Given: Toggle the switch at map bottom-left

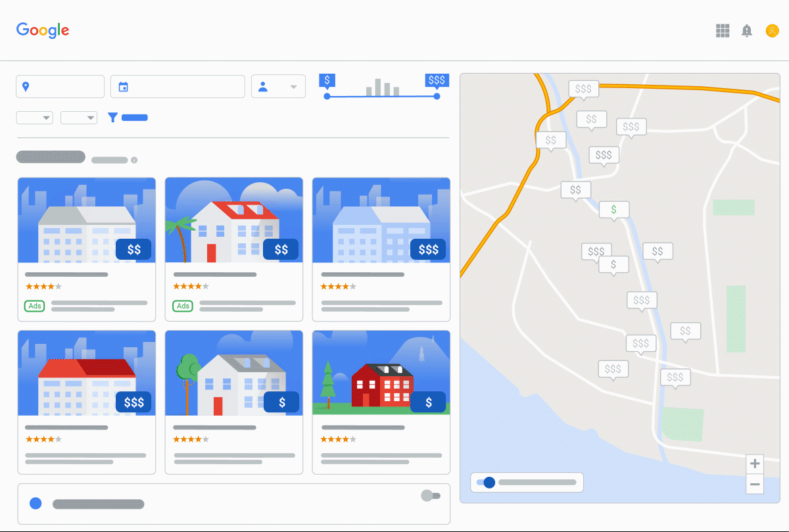Looking at the screenshot, I should pos(485,482).
